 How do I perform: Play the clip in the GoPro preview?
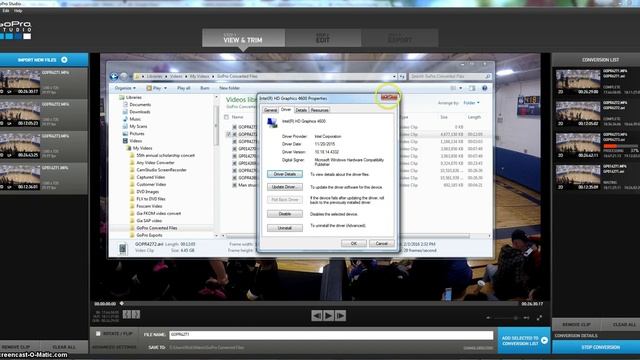(328, 316)
